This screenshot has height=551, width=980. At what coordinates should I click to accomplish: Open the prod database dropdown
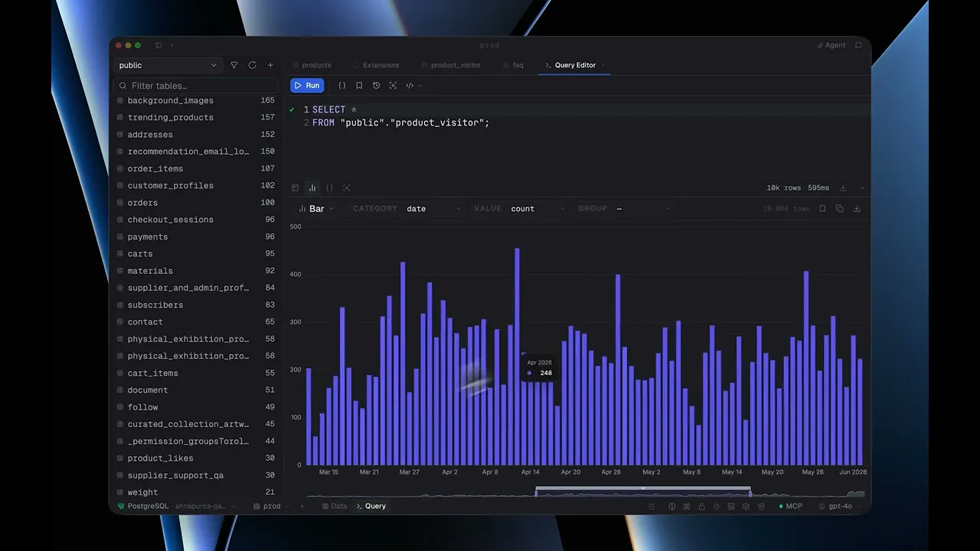pos(272,506)
